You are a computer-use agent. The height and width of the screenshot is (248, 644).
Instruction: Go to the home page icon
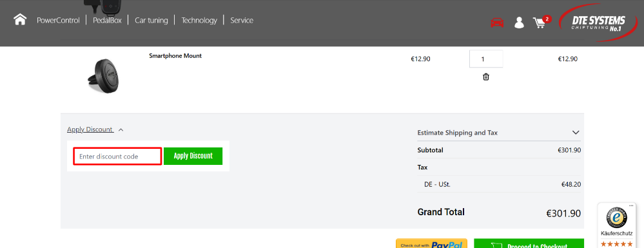point(20,19)
